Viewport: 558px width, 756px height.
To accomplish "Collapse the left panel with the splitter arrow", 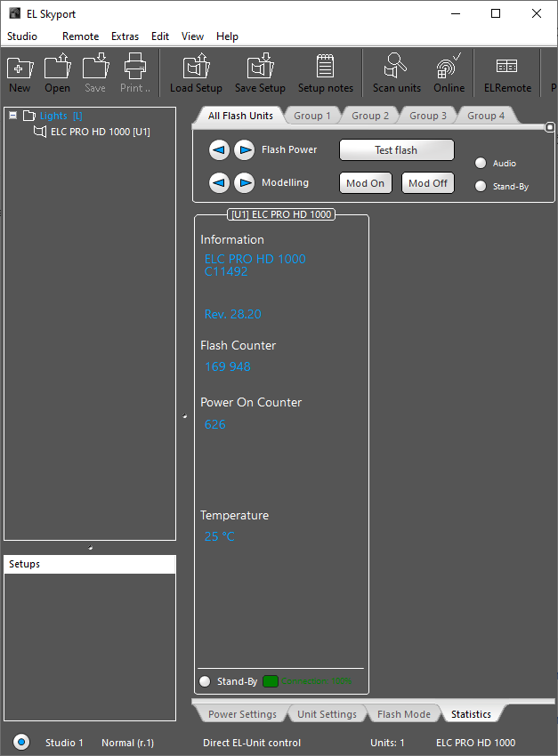I will point(184,415).
